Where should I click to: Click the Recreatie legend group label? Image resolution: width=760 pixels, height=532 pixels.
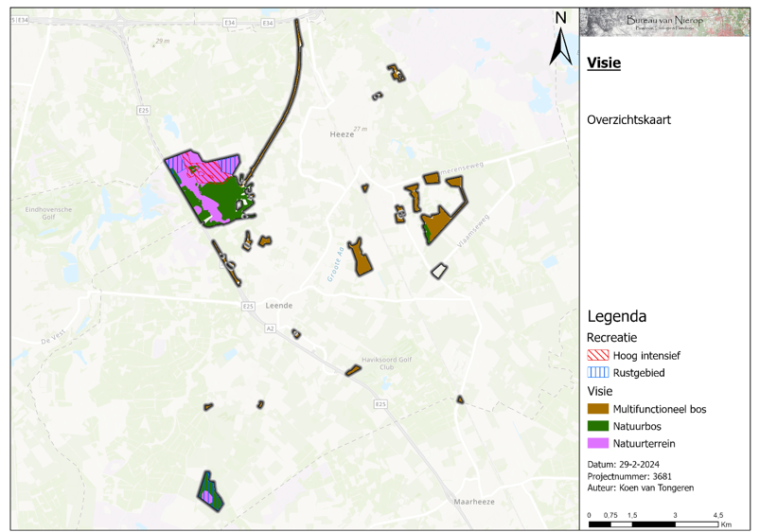[612, 337]
